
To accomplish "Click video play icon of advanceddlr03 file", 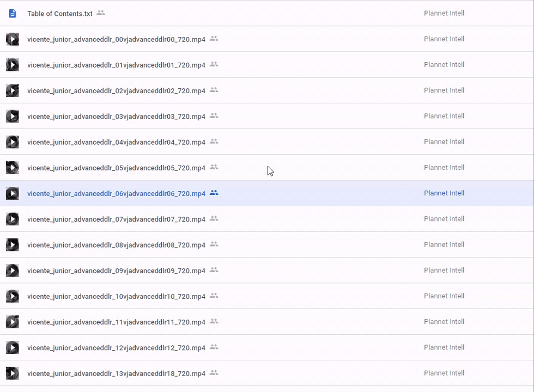I will [13, 116].
